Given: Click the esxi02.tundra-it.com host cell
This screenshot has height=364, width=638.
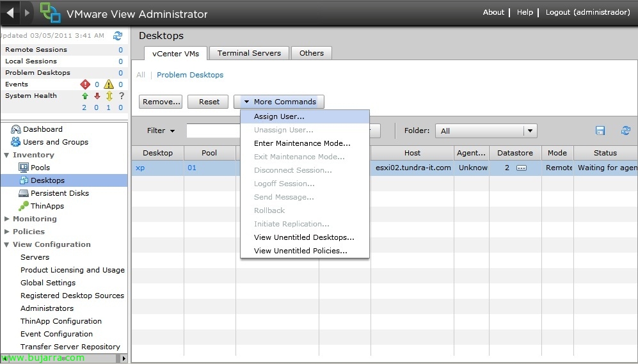Looking at the screenshot, I should click(x=413, y=168).
